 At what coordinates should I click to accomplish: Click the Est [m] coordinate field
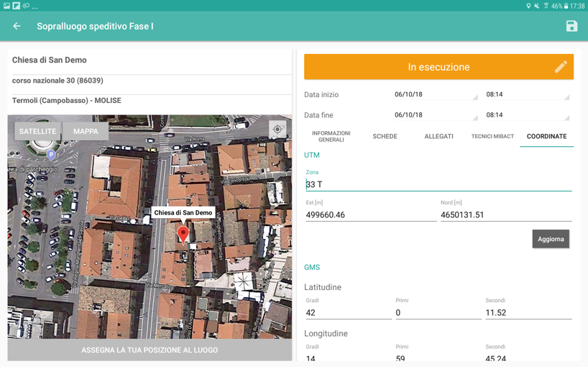[370, 214]
